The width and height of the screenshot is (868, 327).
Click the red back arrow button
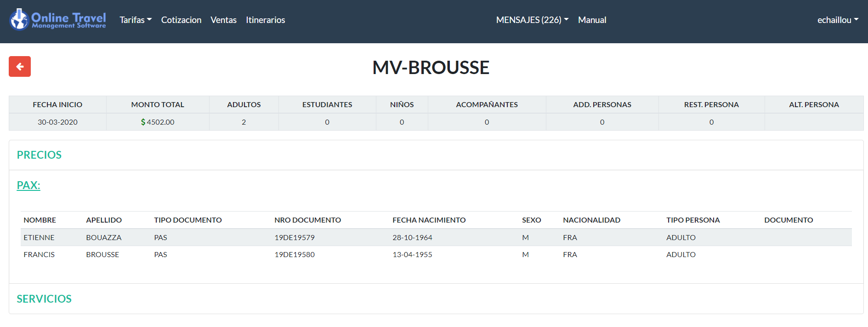(x=20, y=67)
